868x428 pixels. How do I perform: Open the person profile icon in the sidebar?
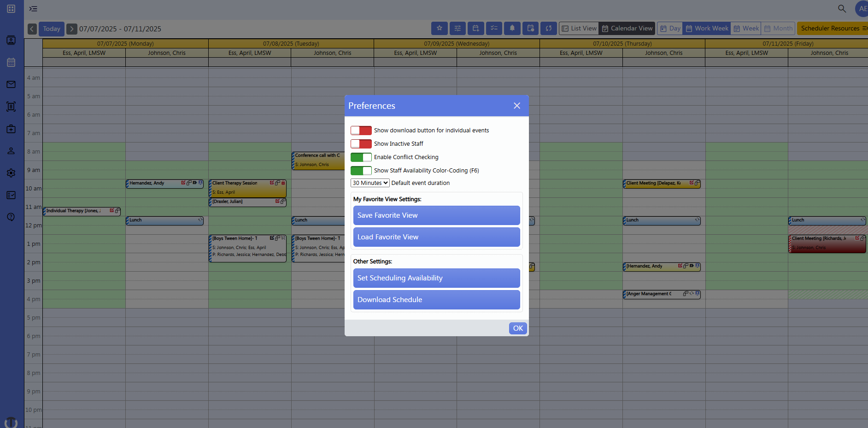pos(11,151)
